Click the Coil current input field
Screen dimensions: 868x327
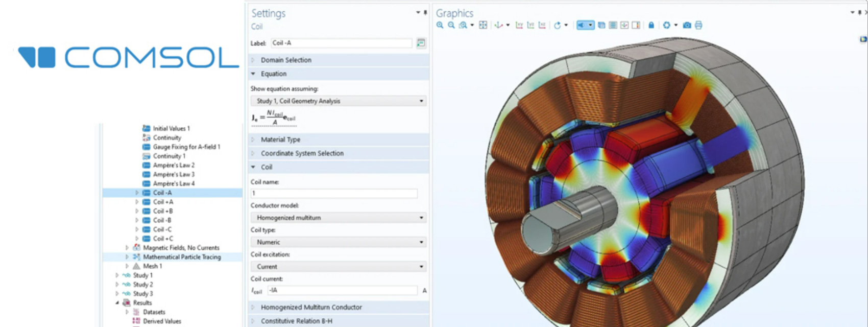[342, 290]
